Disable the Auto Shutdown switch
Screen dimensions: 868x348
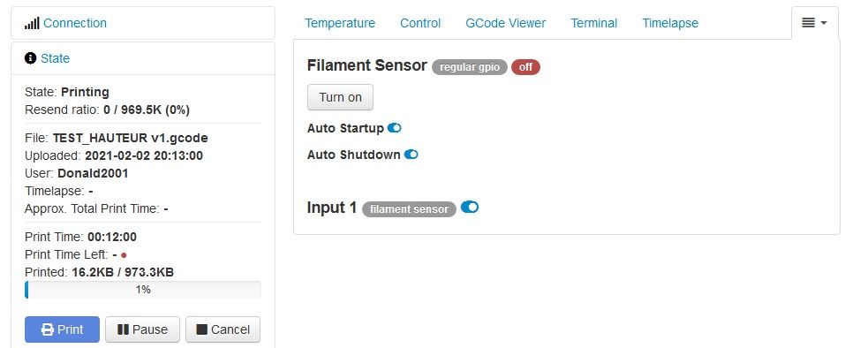[411, 154]
